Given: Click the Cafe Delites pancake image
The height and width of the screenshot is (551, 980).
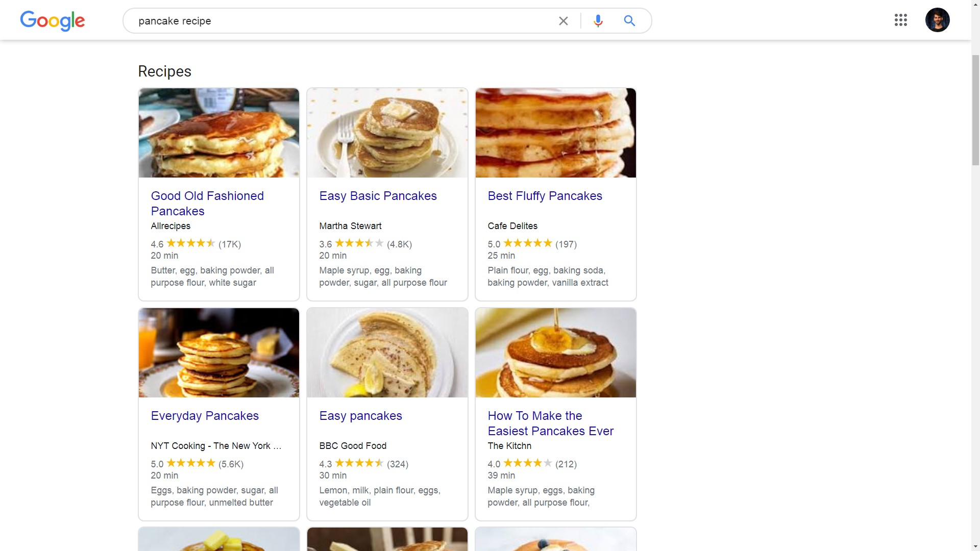Looking at the screenshot, I should (x=555, y=133).
